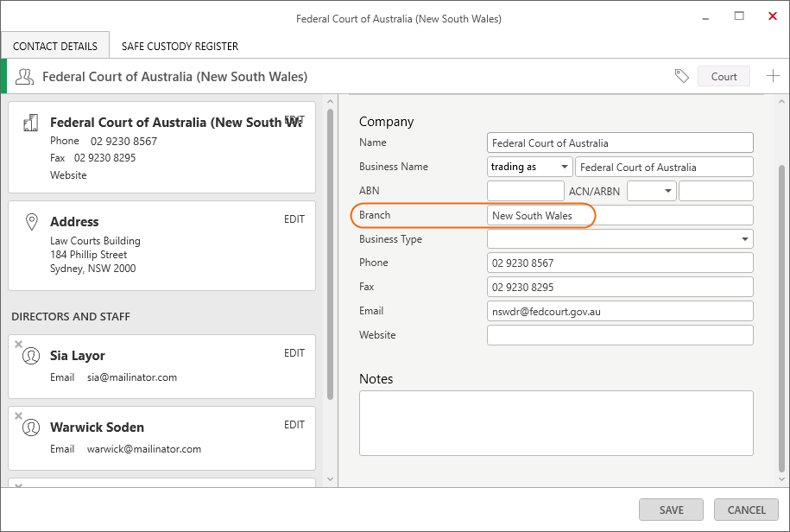790x532 pixels.
Task: Click 'warwick@mailinator.com' email text
Action: pos(144,449)
